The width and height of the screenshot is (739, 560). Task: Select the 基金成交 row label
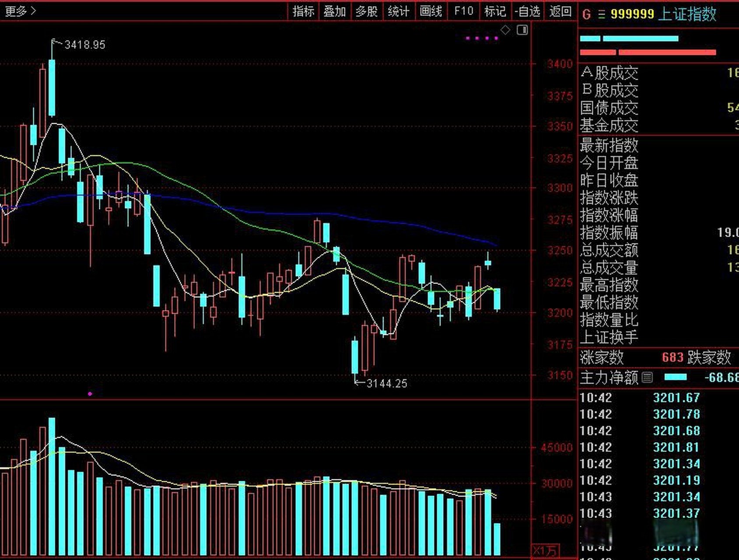click(x=609, y=125)
